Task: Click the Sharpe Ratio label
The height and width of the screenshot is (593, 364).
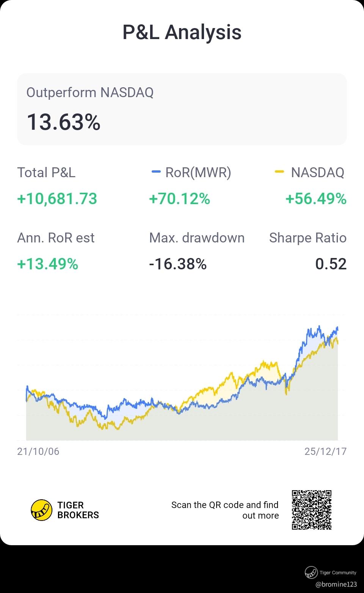Action: click(x=308, y=238)
